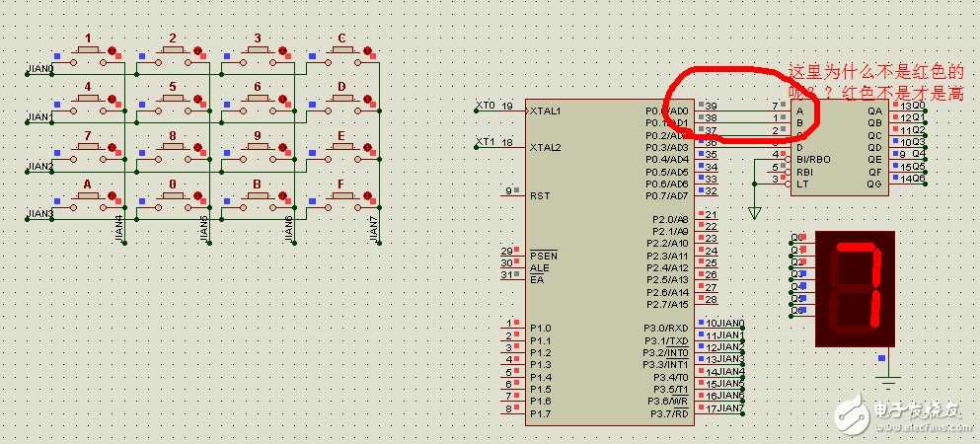Toggle the red latch dot of button 6
The height and width of the screenshot is (444, 980).
[282, 99]
